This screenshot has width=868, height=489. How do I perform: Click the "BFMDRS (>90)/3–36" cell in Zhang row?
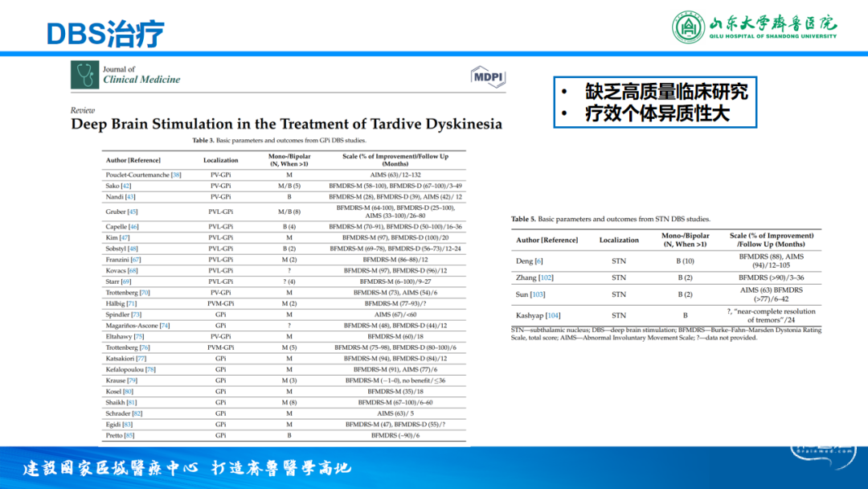pyautogui.click(x=771, y=278)
